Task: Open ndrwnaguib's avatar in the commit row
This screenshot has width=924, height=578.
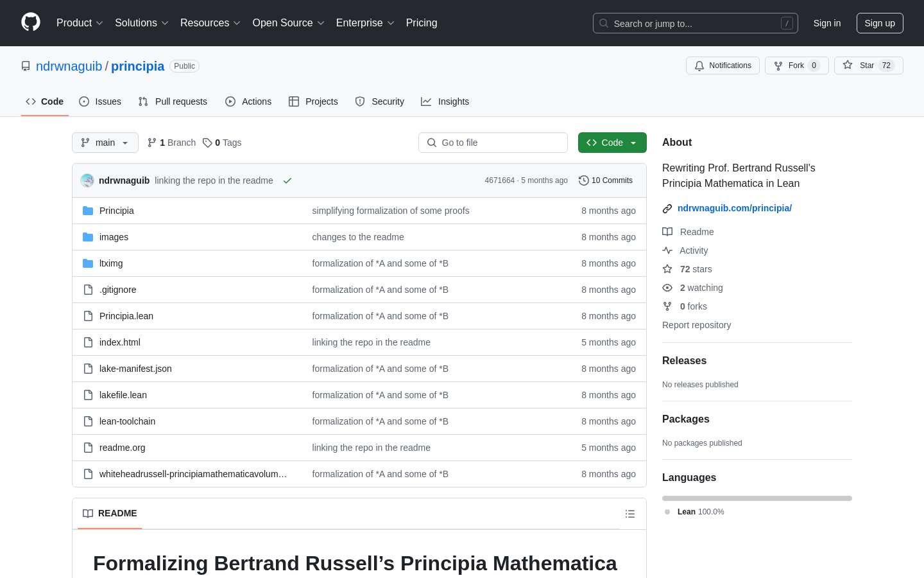Action: click(87, 180)
